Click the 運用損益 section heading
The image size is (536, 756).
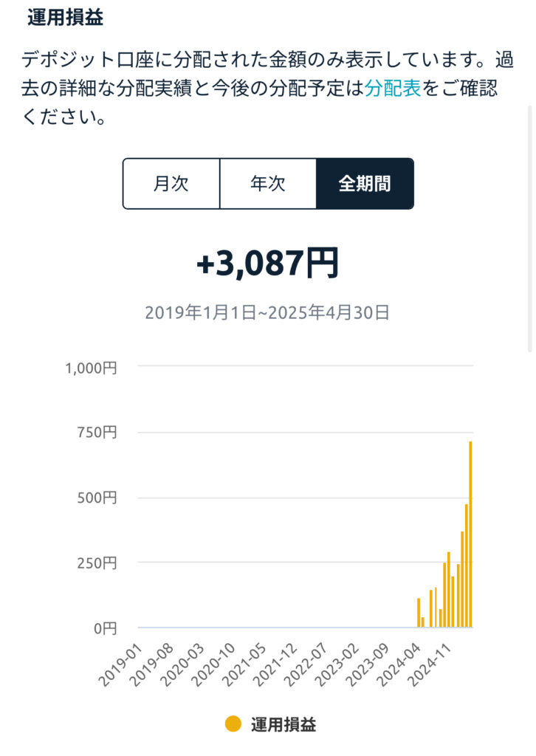tap(65, 18)
